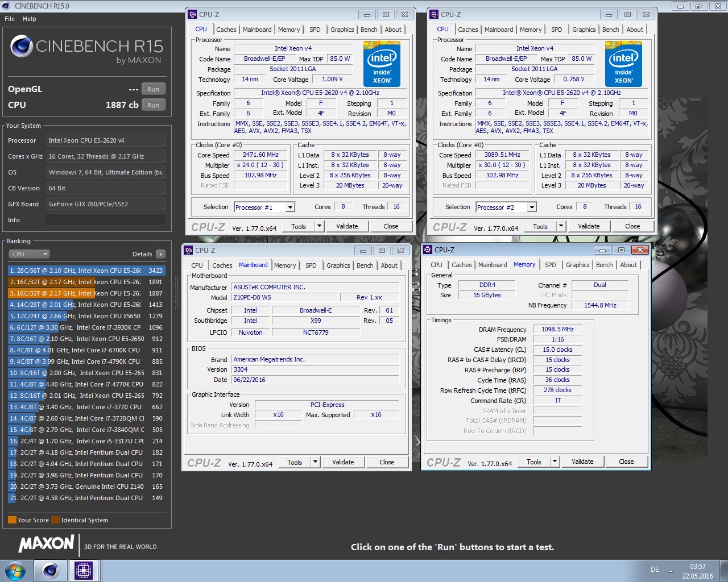
Task: Click the MAXON logo
Action: tap(46, 544)
